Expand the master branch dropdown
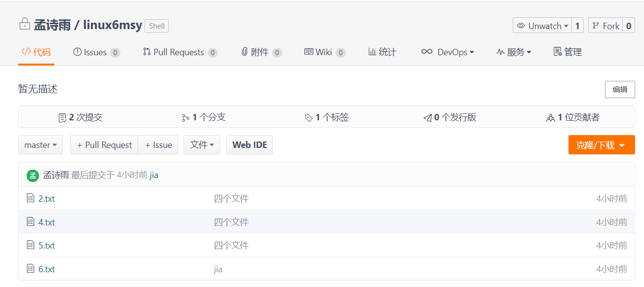The height and width of the screenshot is (287, 644). click(x=40, y=145)
